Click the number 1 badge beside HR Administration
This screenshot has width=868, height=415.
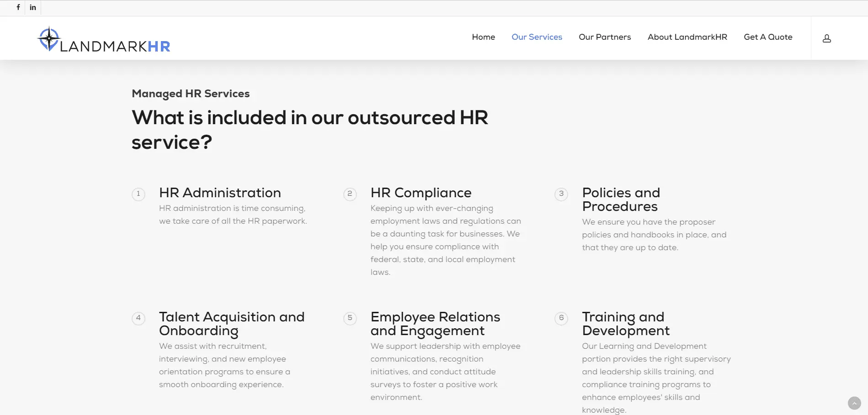tap(138, 194)
